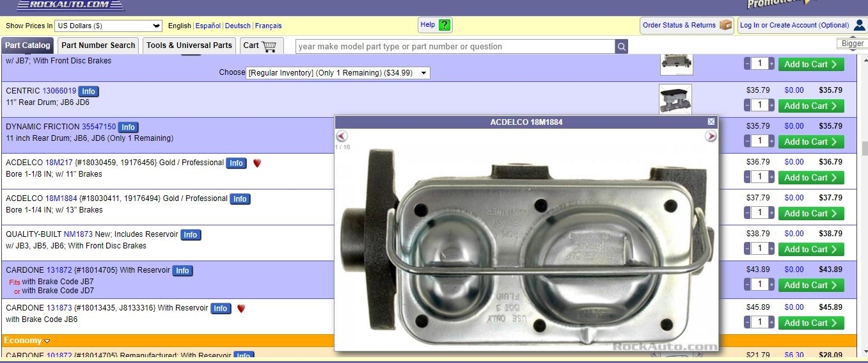Add ACDELCO 18M1884 to cart

point(811,213)
